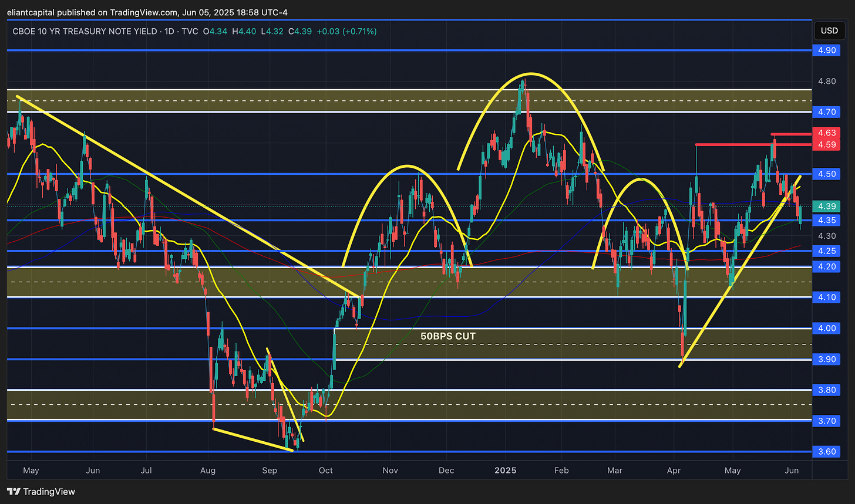Click the green 4.39 current price label
855x504 pixels.
tap(827, 207)
